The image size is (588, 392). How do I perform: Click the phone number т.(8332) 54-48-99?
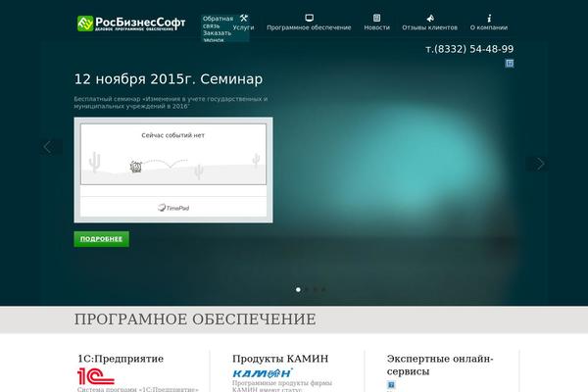(469, 49)
